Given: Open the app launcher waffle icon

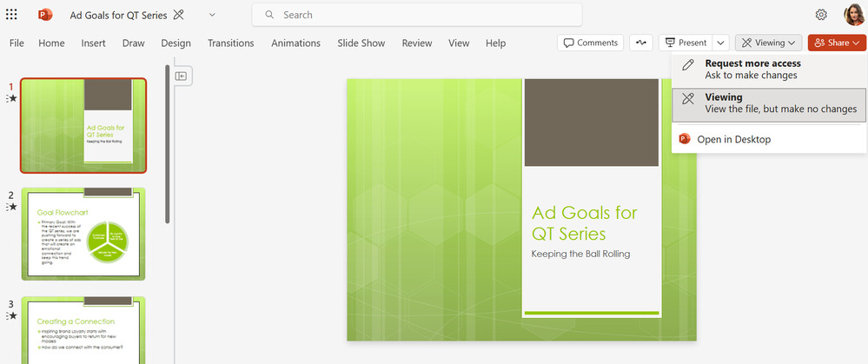Looking at the screenshot, I should tap(11, 15).
